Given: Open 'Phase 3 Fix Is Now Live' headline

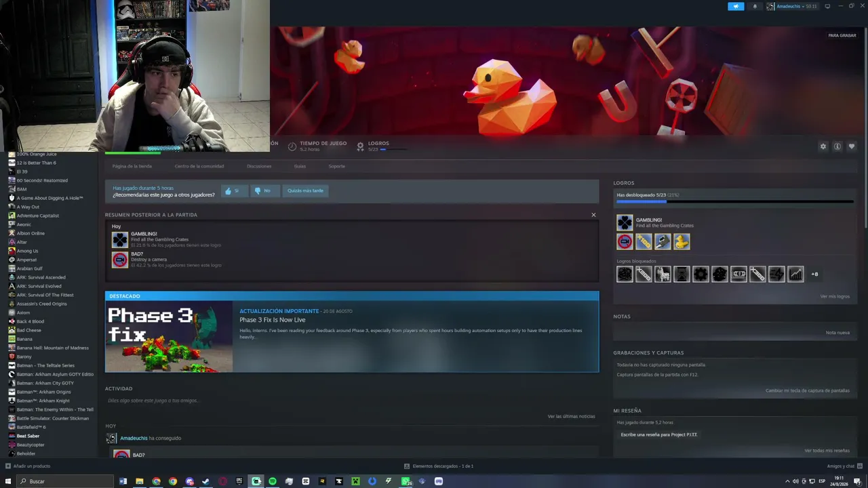Looking at the screenshot, I should pos(273,320).
